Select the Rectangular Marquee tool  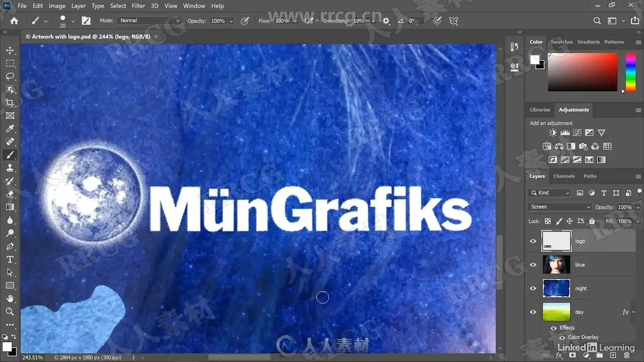click(10, 63)
